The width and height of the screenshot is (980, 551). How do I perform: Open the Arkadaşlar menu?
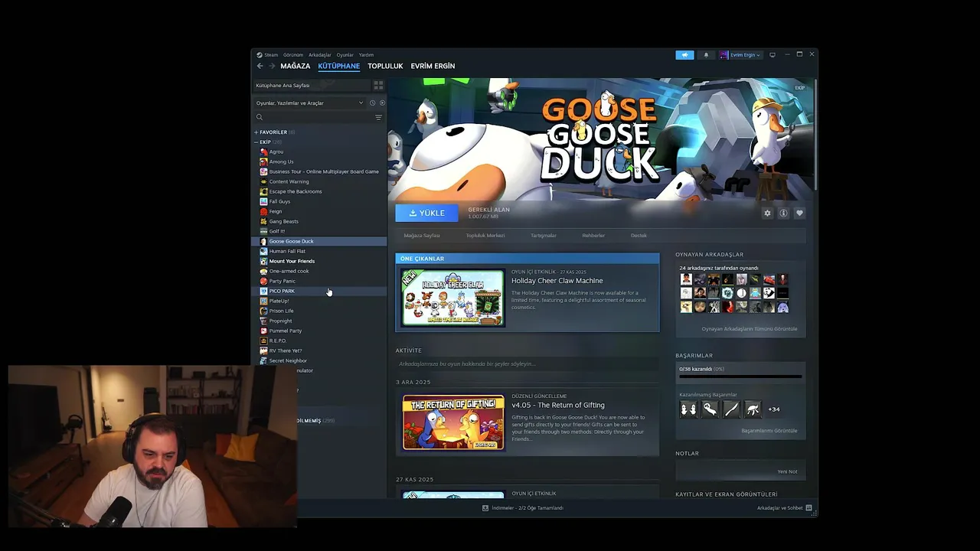(x=320, y=55)
